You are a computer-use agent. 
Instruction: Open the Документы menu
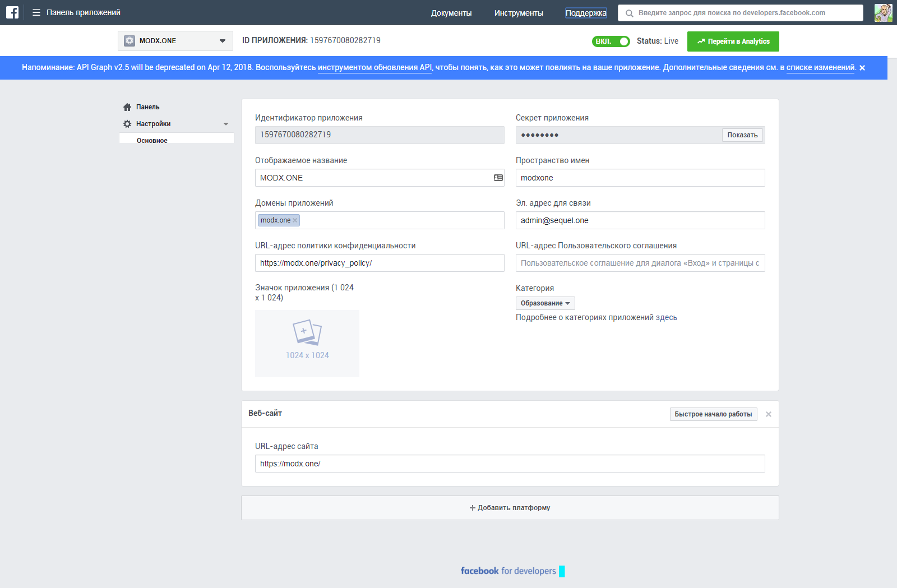coord(451,13)
